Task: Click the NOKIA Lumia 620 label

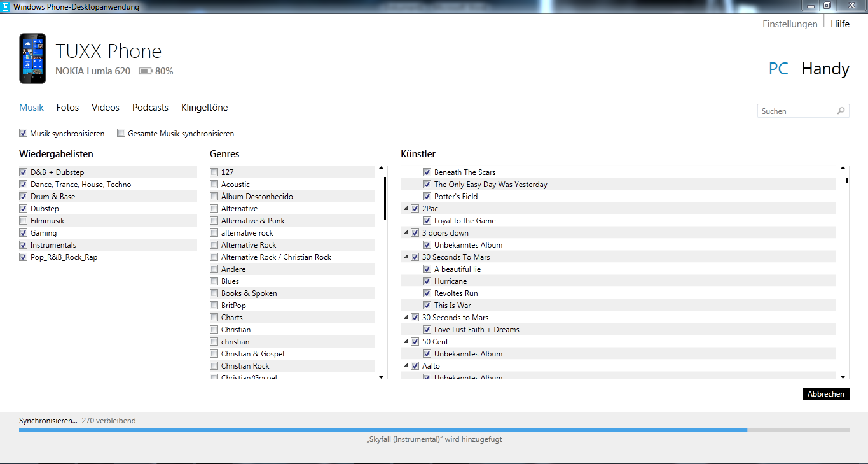Action: pyautogui.click(x=93, y=71)
